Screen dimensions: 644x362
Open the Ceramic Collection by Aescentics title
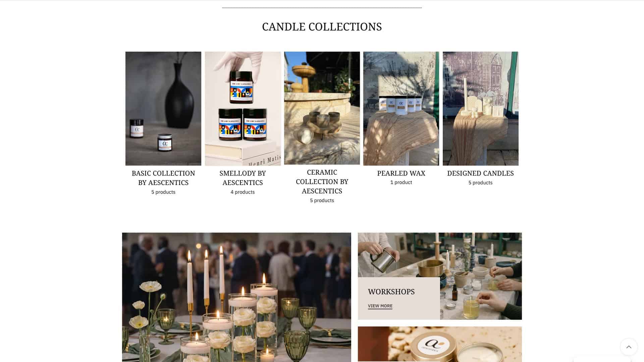322,182
